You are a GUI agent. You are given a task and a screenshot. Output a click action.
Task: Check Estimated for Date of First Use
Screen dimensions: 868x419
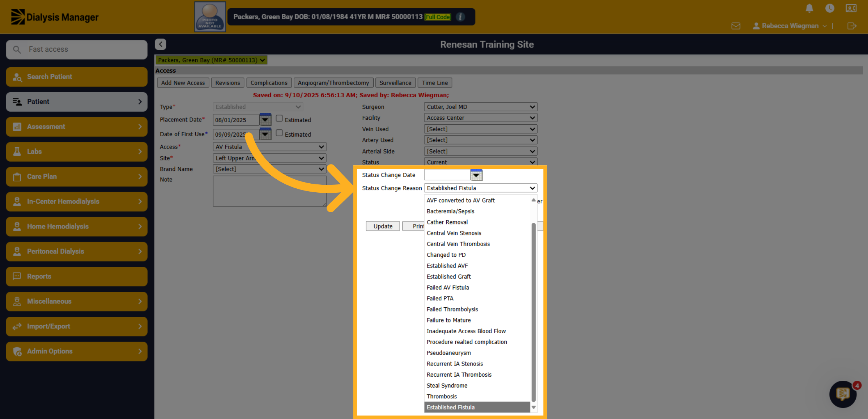[279, 133]
